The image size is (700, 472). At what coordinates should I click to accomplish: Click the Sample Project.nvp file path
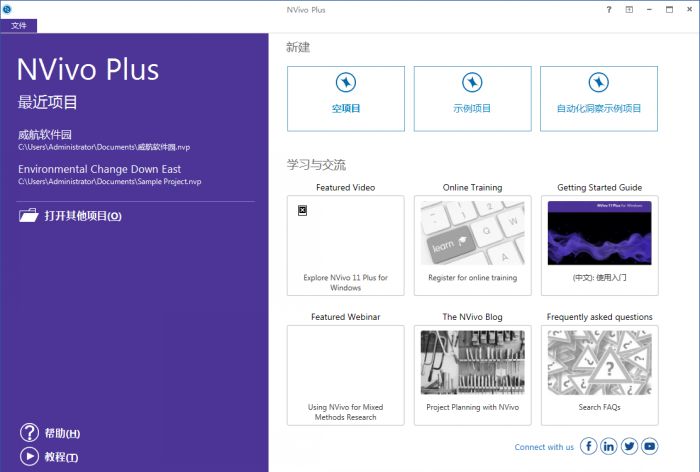click(x=109, y=181)
